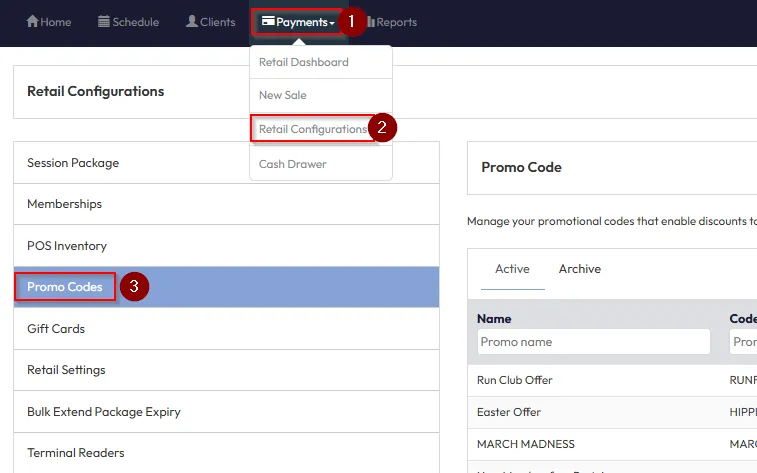Expand the Payments dropdown caret
This screenshot has width=757, height=473.
point(332,23)
